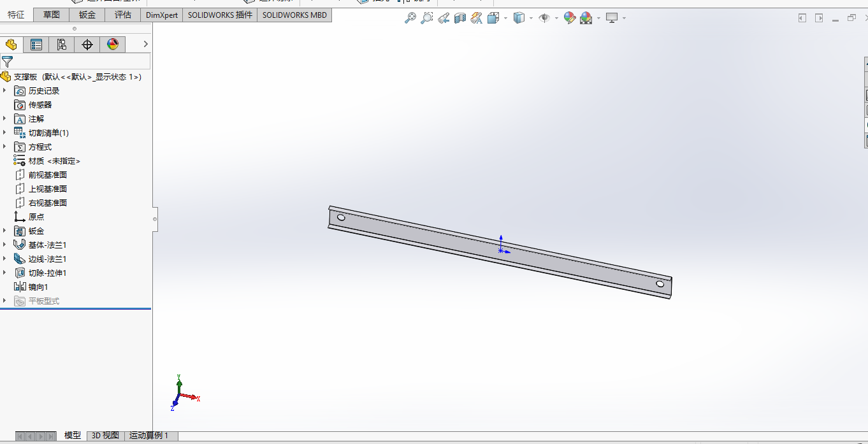Image resolution: width=868 pixels, height=444 pixels.
Task: Expand the 注解 tree node
Action: coord(4,118)
